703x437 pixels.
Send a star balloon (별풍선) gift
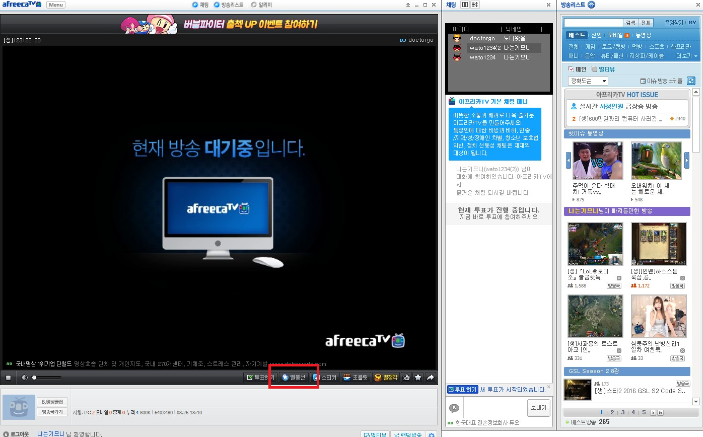(294, 377)
